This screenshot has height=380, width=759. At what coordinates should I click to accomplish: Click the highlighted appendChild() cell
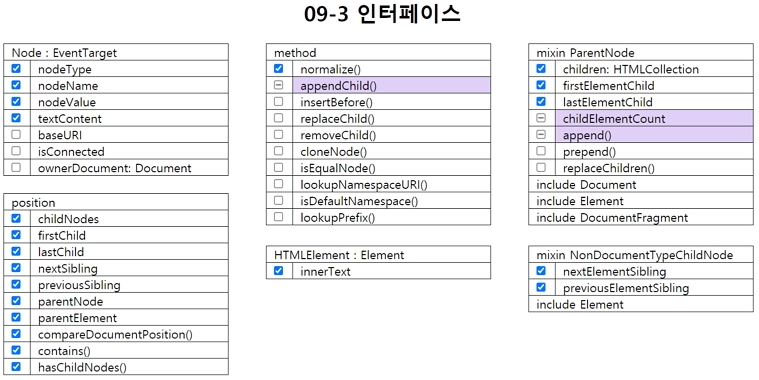click(x=392, y=85)
